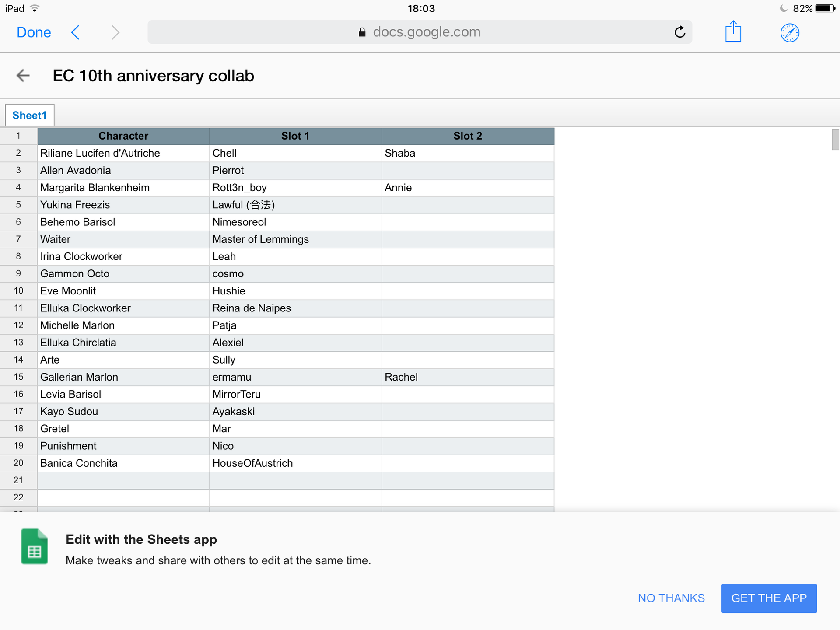
Task: Select the Elluka Chirclatia cell
Action: pyautogui.click(x=123, y=343)
